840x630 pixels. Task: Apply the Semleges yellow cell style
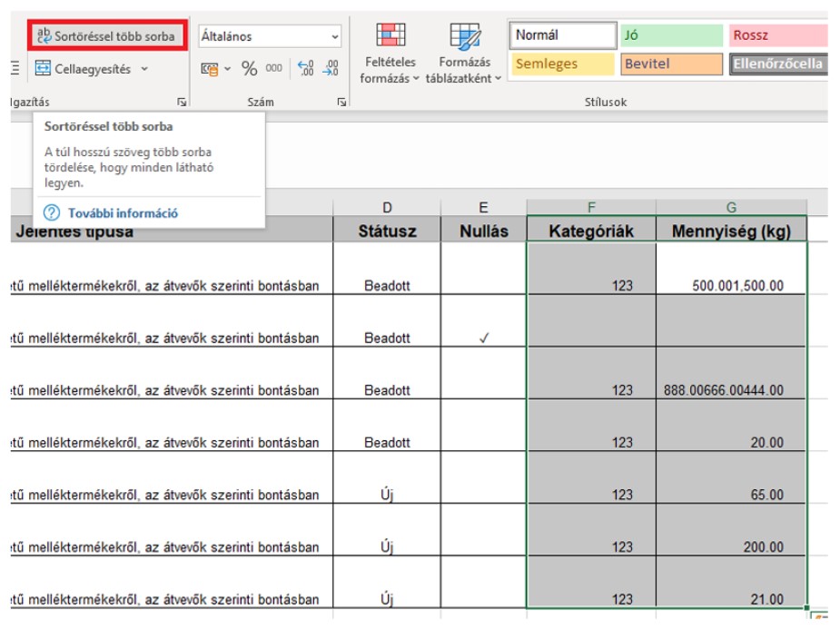[562, 64]
